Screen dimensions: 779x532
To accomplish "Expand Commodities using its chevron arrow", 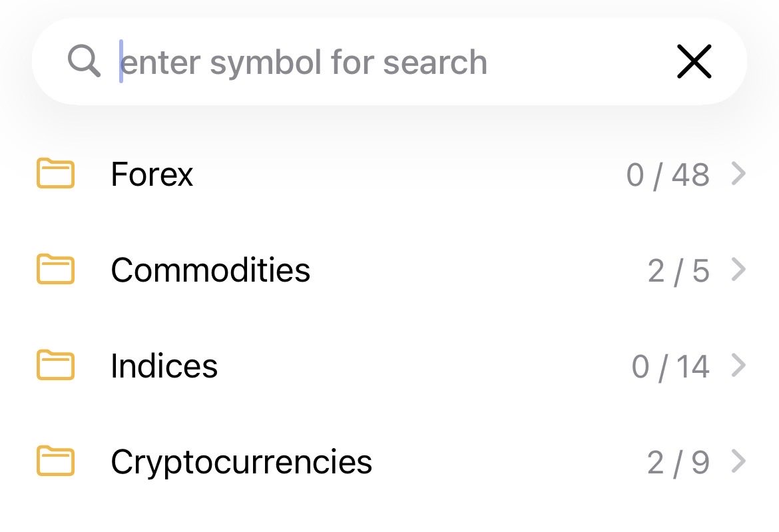I will [x=738, y=270].
